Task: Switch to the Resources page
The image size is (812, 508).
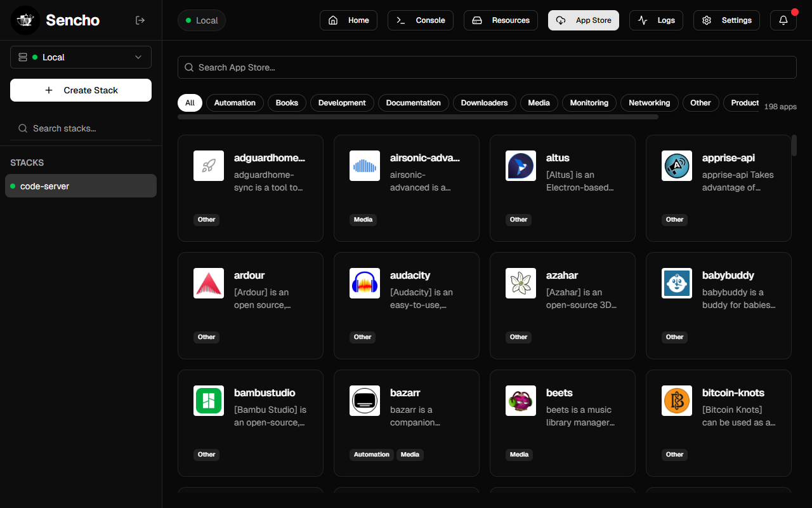Action: [x=501, y=20]
